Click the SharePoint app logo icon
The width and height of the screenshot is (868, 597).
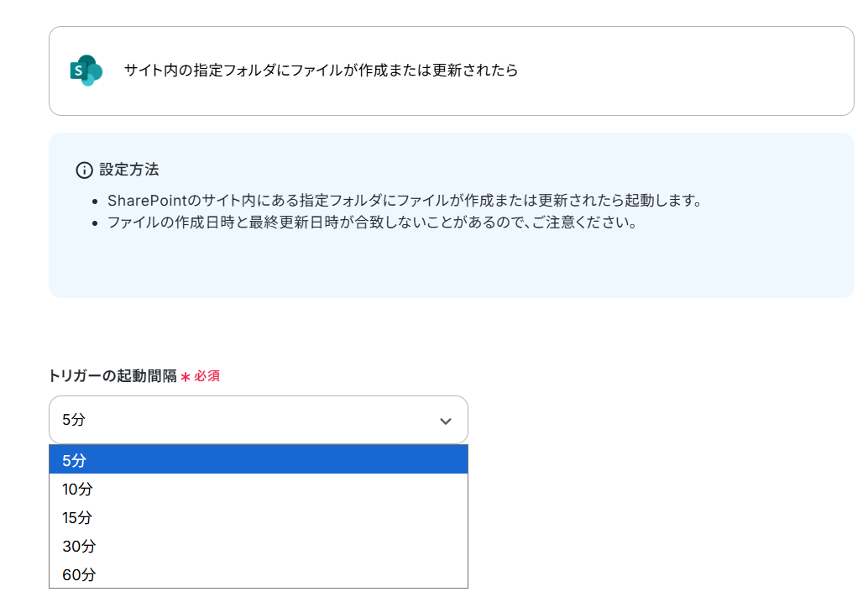(x=86, y=71)
